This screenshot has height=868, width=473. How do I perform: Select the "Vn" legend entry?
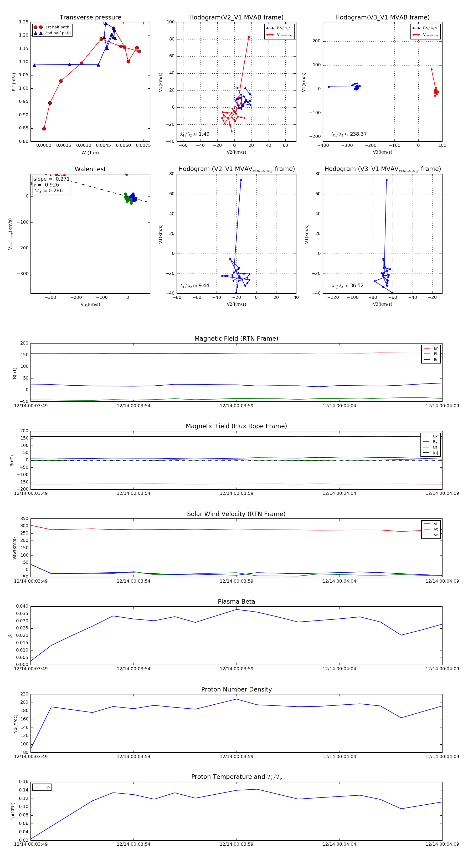click(x=431, y=535)
